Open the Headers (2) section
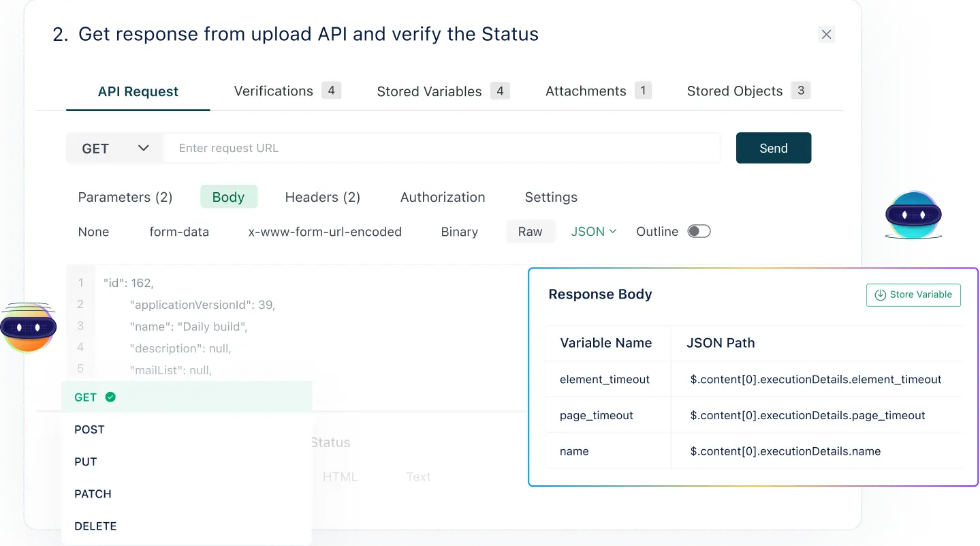 (x=322, y=197)
